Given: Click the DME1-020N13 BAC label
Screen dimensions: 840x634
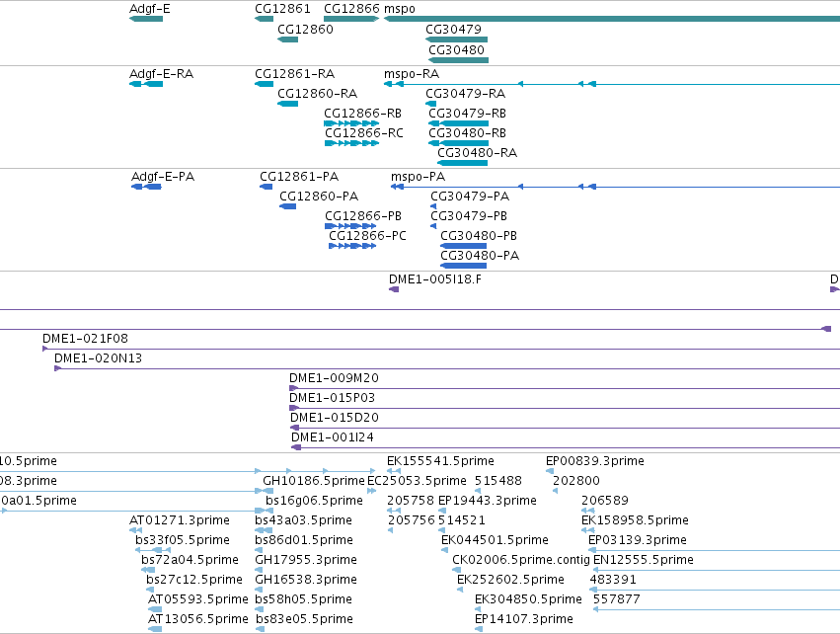Looking at the screenshot, I should click(x=98, y=358).
